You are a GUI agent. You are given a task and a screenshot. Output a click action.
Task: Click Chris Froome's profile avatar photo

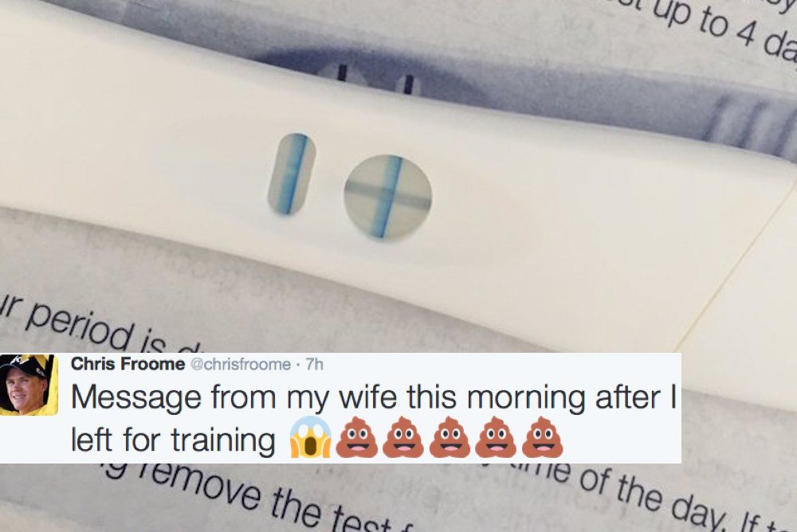(29, 385)
